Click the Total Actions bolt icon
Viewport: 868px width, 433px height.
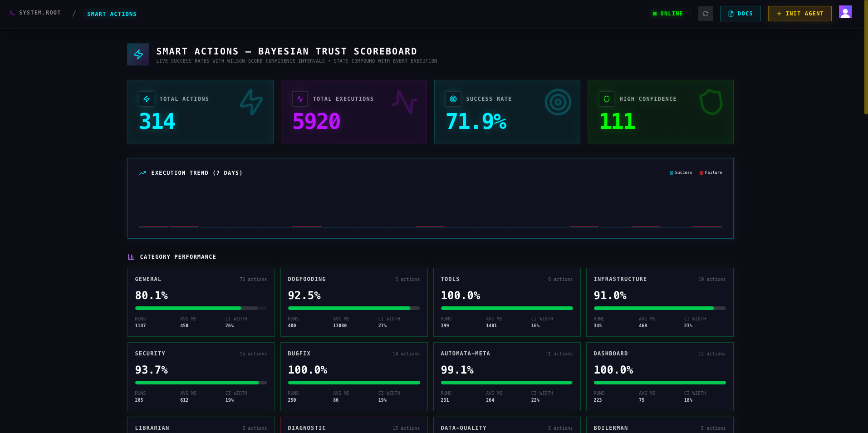[147, 99]
